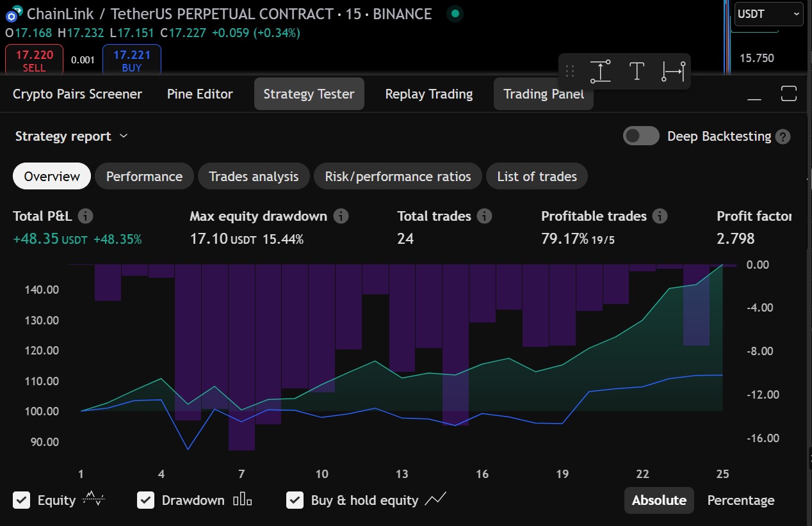Click the 17.221 BUY button
812x526 pixels.
(131, 60)
